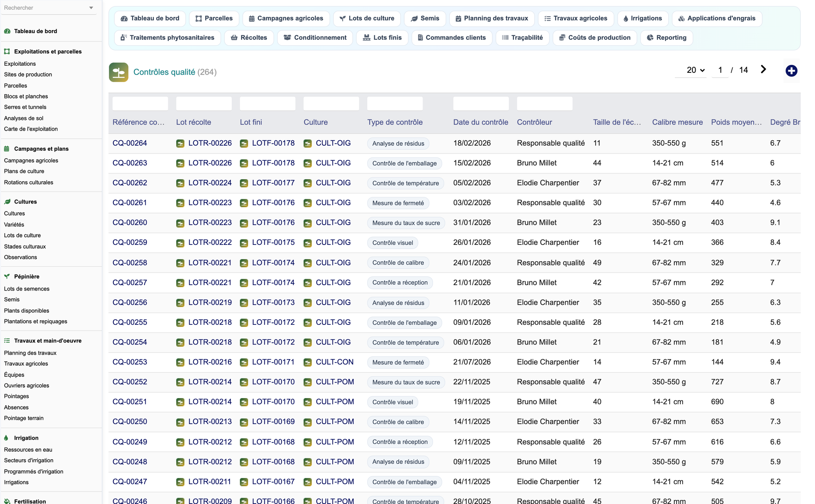Switch to the Travaux agricoles tab

tap(576, 18)
